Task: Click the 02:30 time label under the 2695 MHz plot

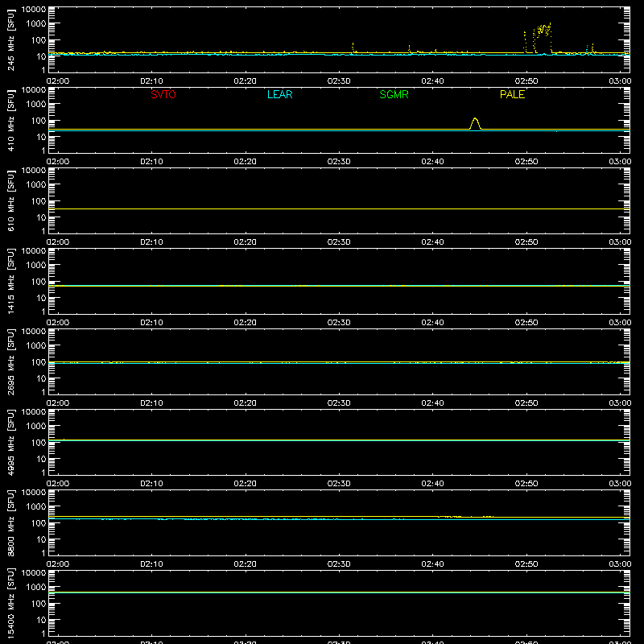Action: tap(339, 403)
